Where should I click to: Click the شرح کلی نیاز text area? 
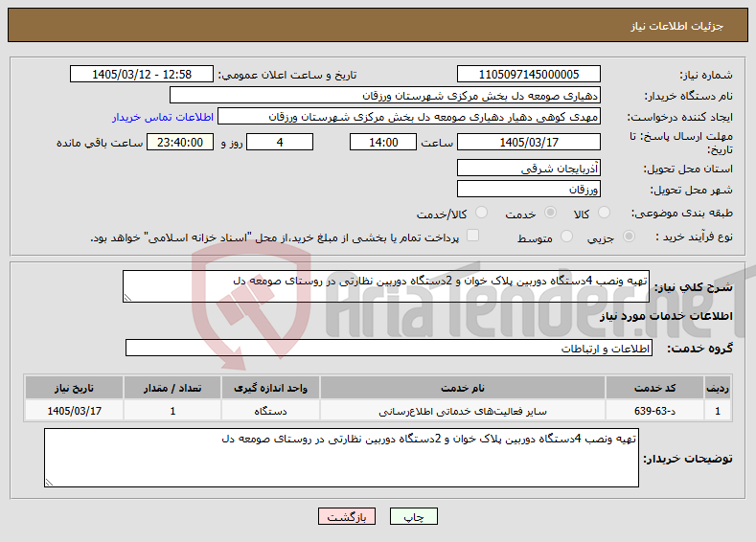(386, 286)
